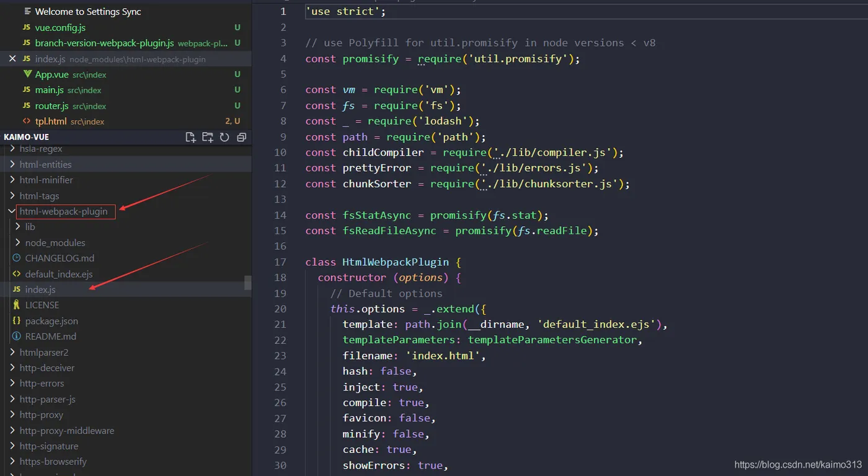This screenshot has width=868, height=476.
Task: Click the New File icon in KAIMO-VUE header
Action: 190,137
